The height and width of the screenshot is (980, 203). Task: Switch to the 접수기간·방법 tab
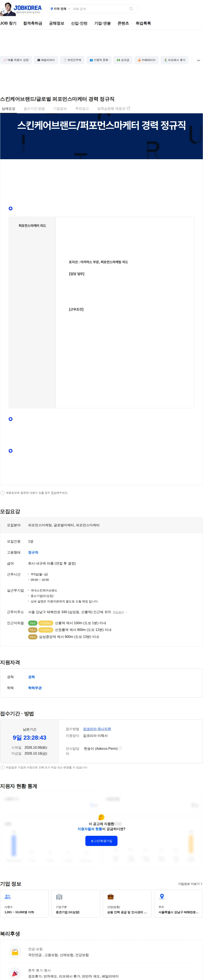[34, 109]
